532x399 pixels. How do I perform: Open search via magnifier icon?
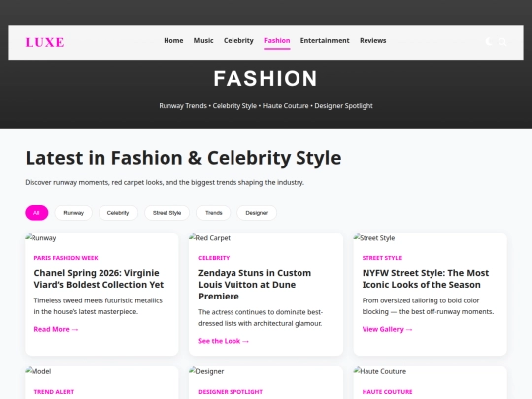(502, 42)
